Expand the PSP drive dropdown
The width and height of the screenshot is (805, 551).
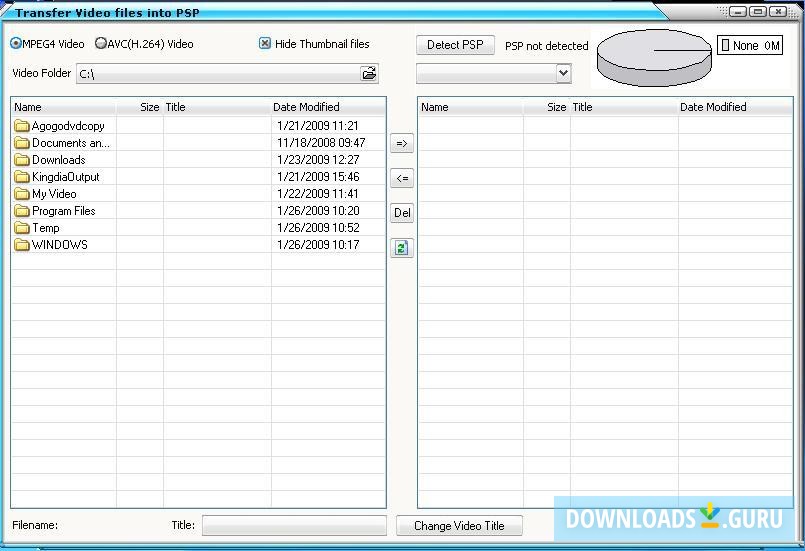[x=563, y=73]
